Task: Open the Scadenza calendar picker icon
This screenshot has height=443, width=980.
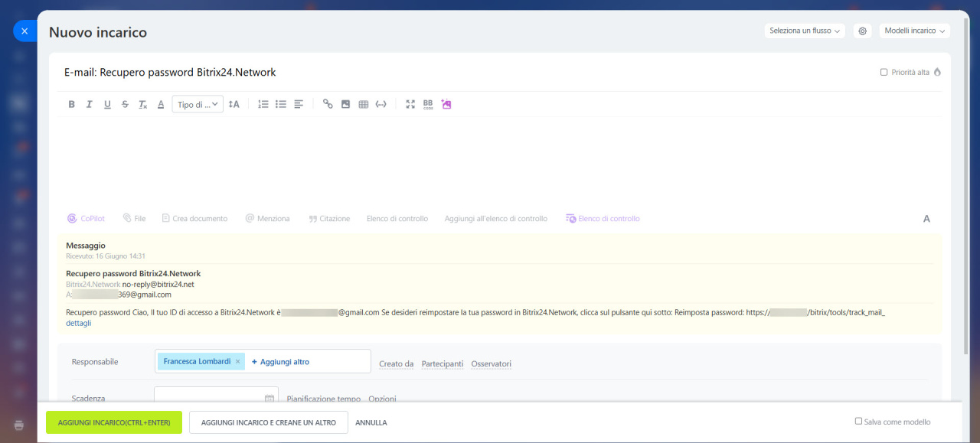Action: 269,398
